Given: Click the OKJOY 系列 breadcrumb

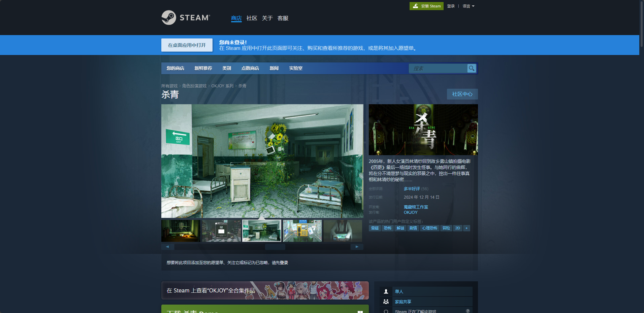Looking at the screenshot, I should pyautogui.click(x=222, y=86).
